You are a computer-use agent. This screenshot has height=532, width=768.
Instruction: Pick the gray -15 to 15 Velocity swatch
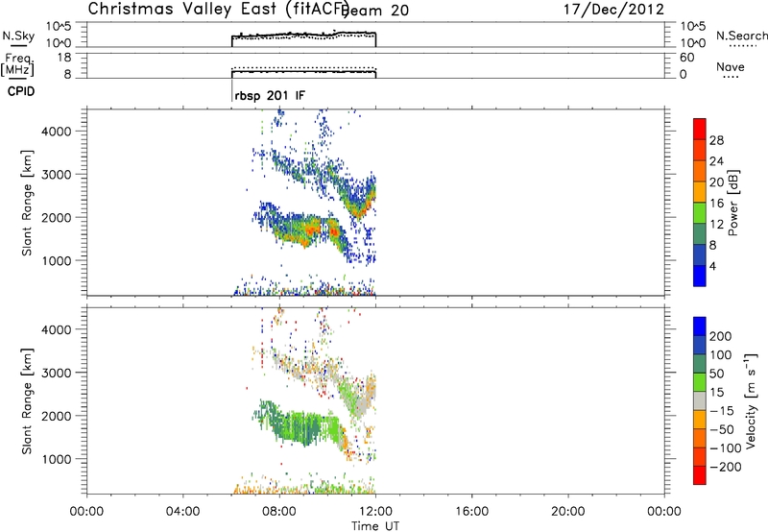pyautogui.click(x=700, y=400)
